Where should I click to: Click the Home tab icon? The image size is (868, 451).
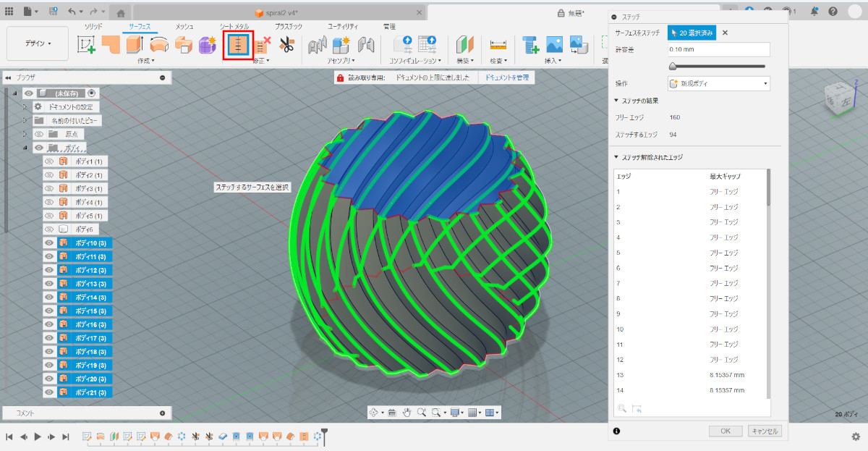pos(122,12)
